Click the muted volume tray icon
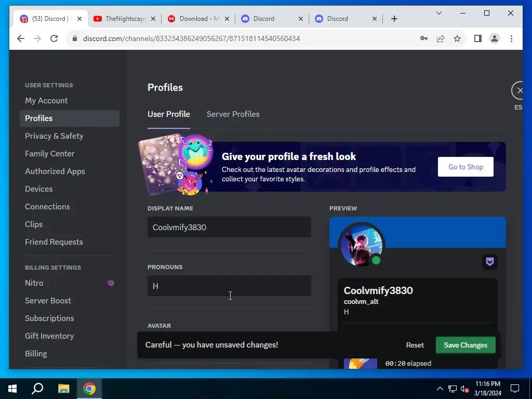This screenshot has width=532, height=399. pos(464,389)
